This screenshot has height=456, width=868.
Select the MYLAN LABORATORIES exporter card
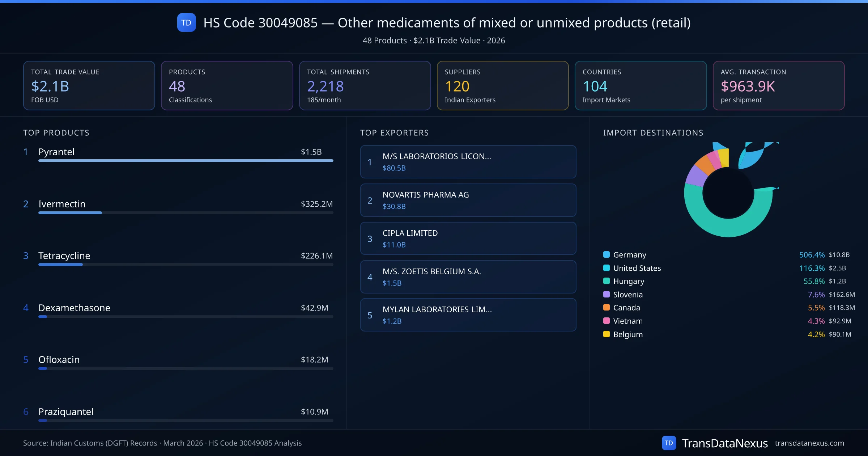468,315
